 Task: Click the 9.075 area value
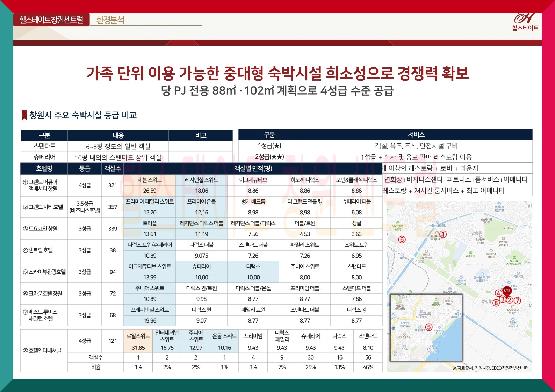(201, 256)
